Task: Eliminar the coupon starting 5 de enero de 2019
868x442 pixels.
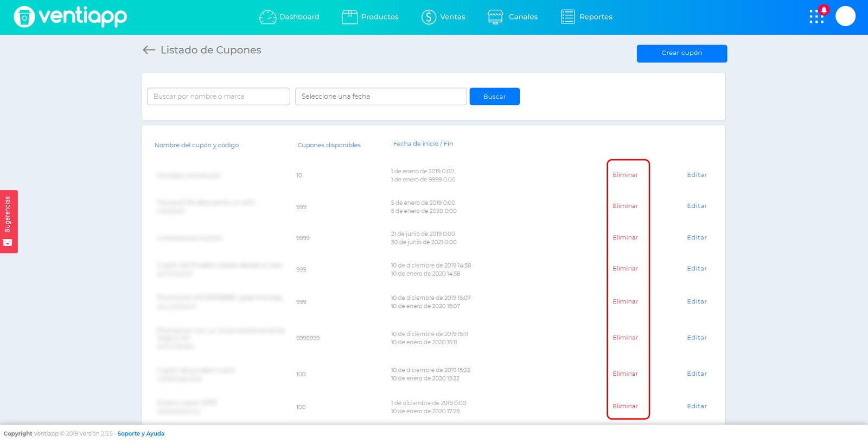Action: coord(626,206)
